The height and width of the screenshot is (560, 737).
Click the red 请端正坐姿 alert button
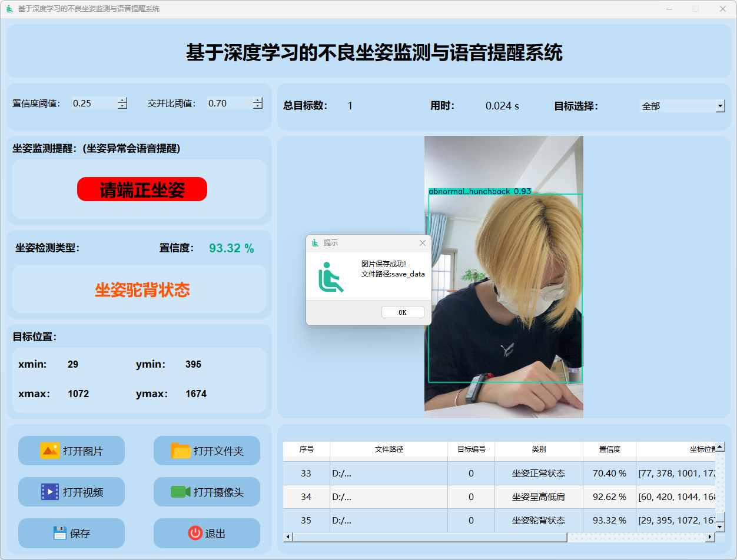[142, 189]
